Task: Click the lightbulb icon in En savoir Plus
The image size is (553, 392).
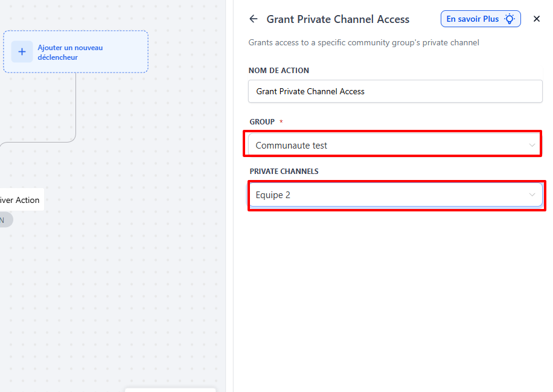Action: (510, 19)
